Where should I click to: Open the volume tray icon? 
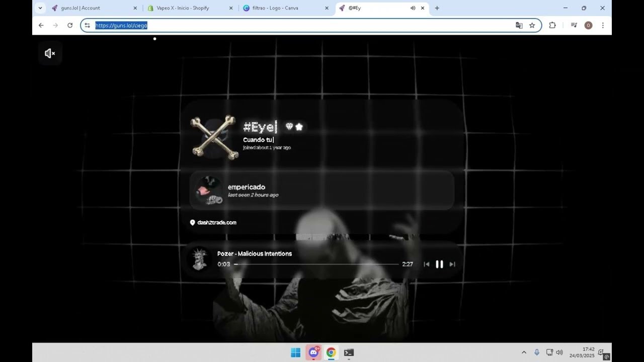tap(559, 352)
